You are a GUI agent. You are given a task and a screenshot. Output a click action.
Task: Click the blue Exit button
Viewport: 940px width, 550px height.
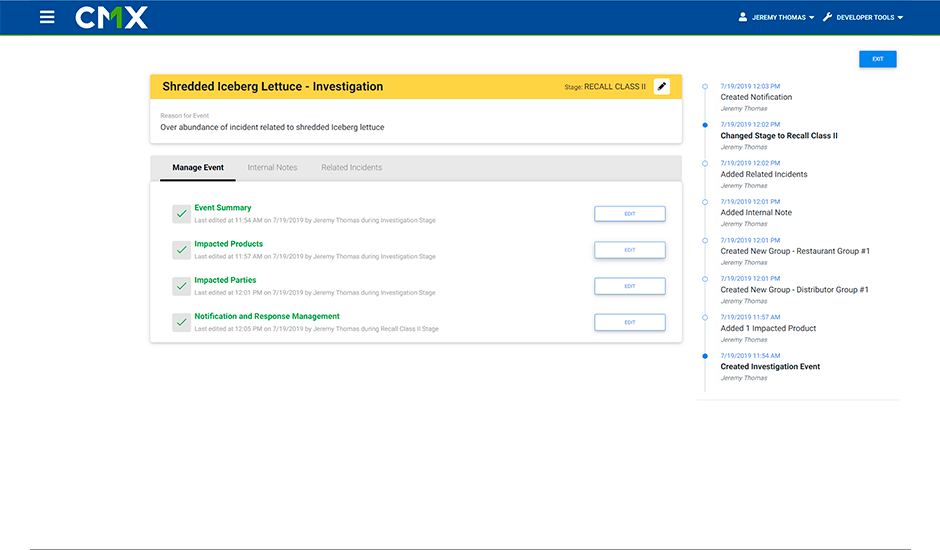pos(878,59)
